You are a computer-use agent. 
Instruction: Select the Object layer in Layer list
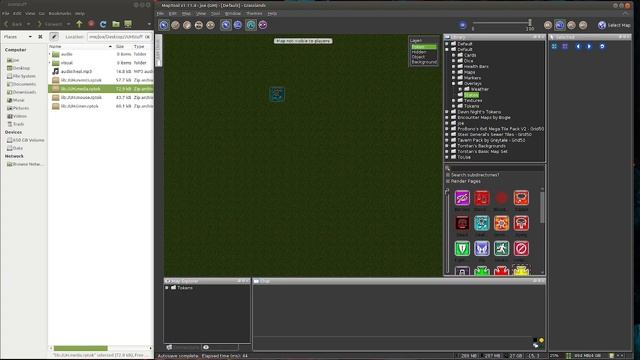424,57
